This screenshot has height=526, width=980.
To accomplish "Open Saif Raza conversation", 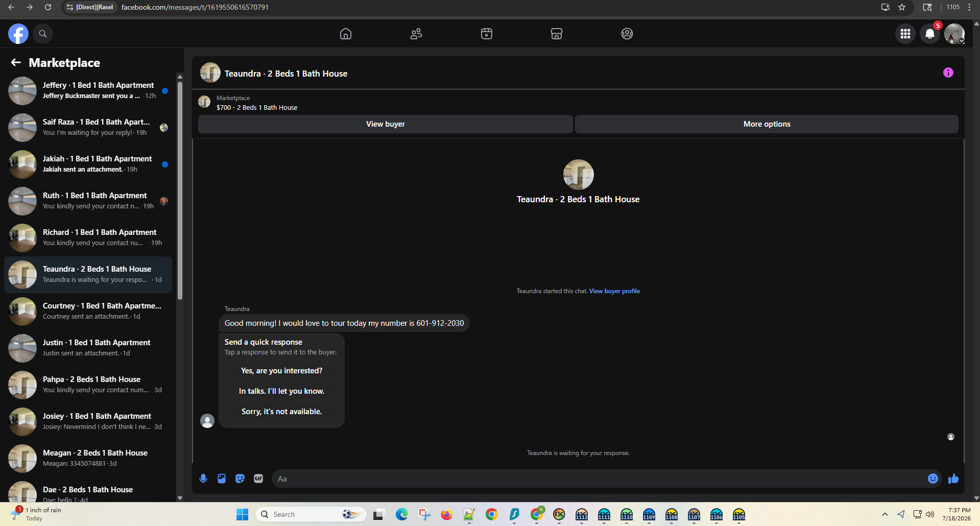I will (88, 128).
